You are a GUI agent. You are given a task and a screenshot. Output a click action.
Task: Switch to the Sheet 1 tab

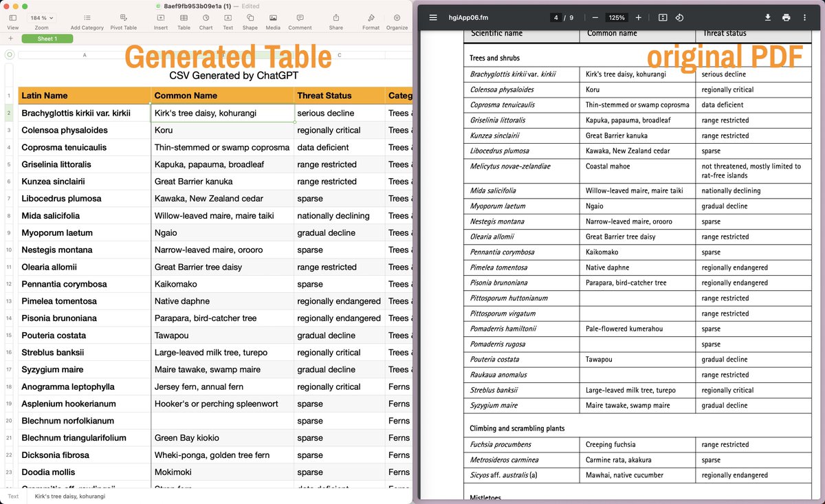point(47,39)
